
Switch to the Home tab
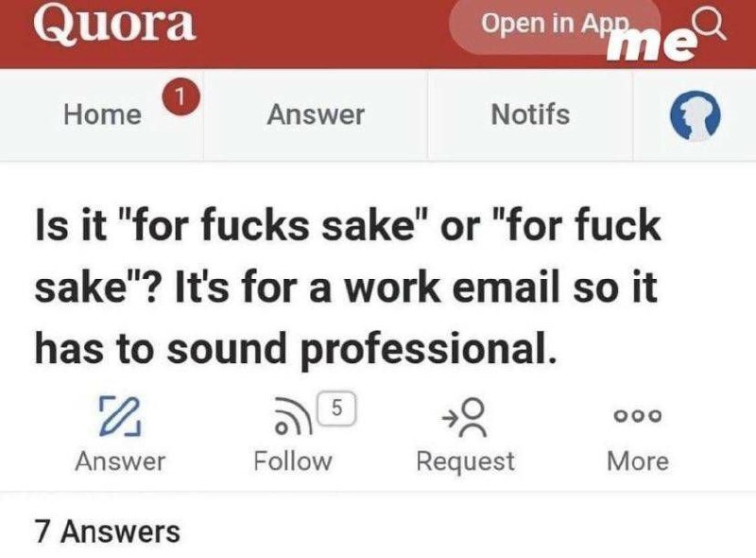pyautogui.click(x=102, y=114)
